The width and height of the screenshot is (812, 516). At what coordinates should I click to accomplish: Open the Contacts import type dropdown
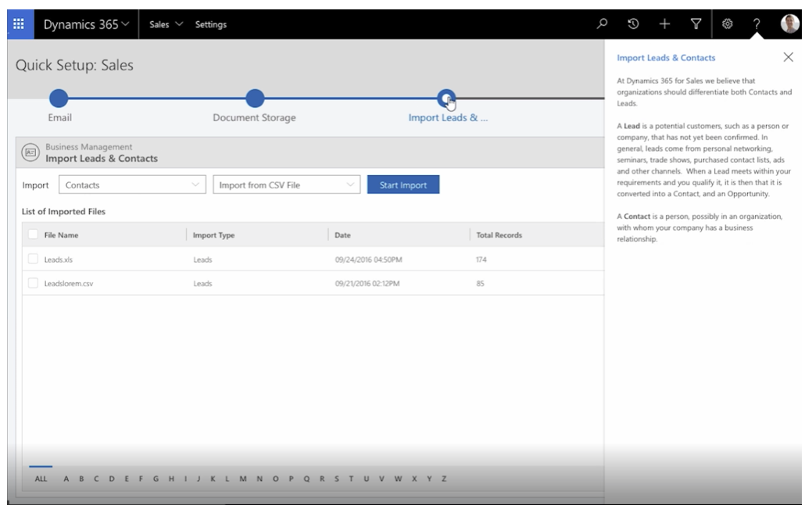[132, 185]
